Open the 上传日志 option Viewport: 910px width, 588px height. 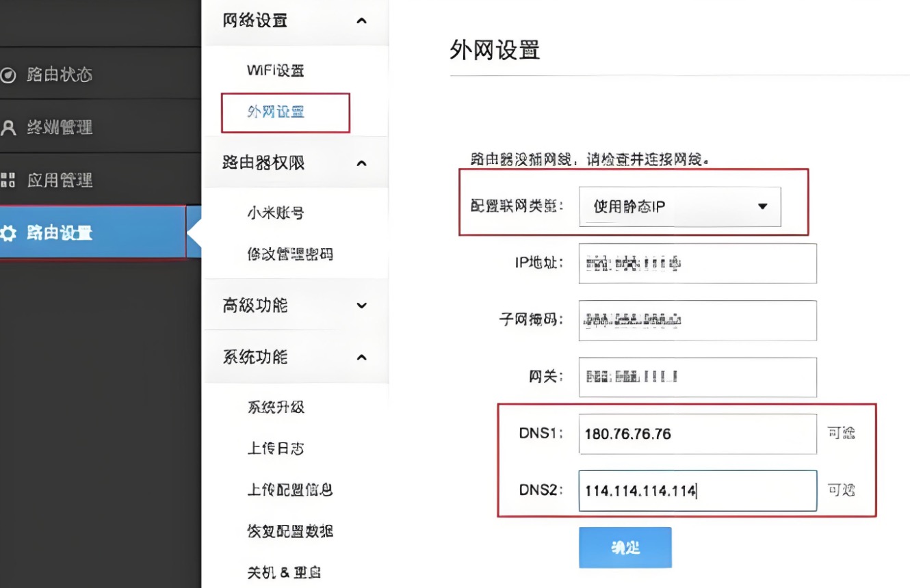click(x=275, y=449)
